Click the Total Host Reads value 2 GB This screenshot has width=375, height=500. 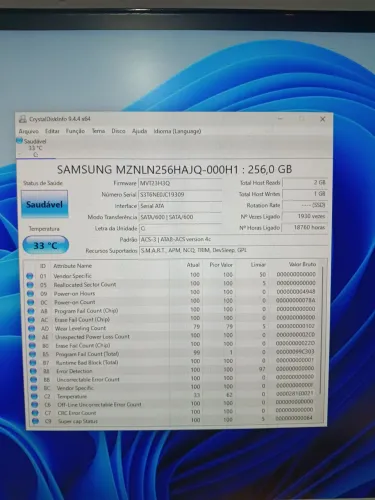click(305, 183)
